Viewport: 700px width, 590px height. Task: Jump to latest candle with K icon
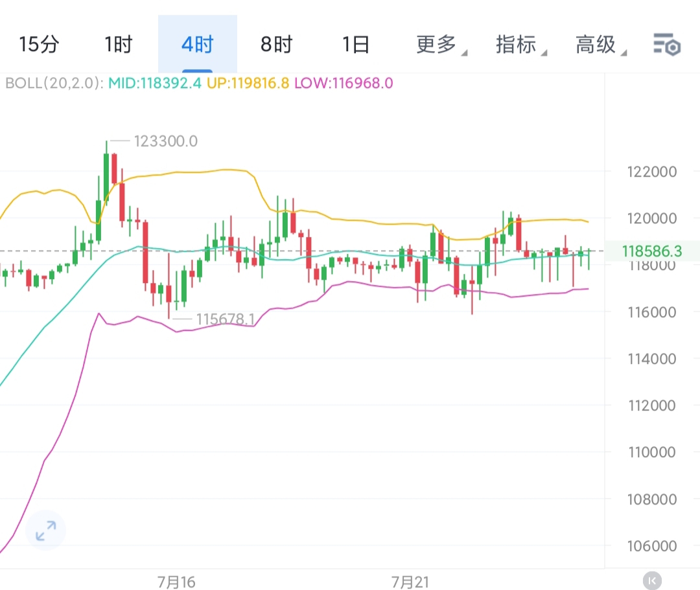click(652, 580)
